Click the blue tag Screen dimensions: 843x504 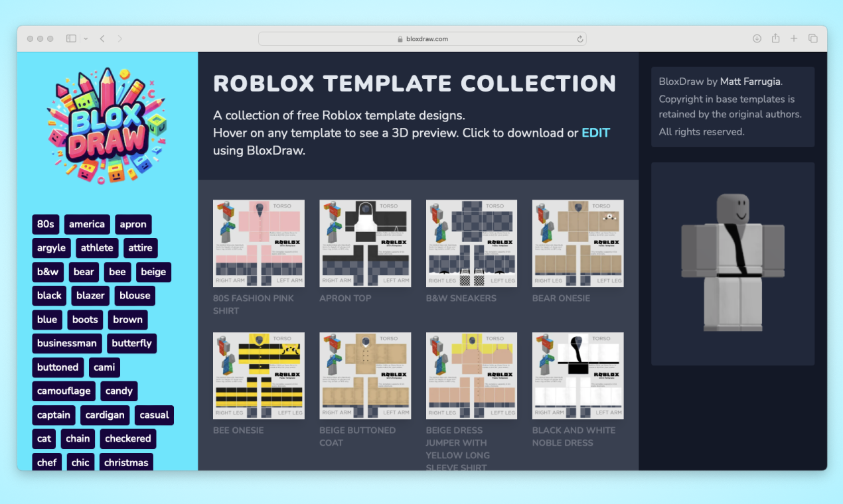(x=47, y=320)
